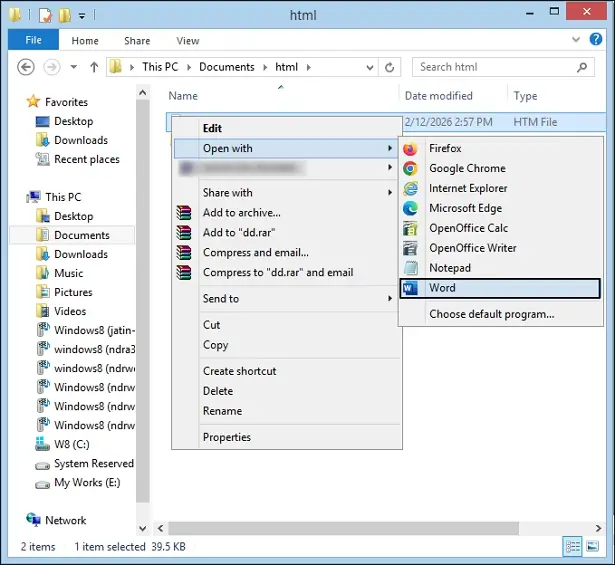Viewport: 615px width, 565px height.
Task: Choose Create shortcut in context menu
Action: pyautogui.click(x=239, y=371)
